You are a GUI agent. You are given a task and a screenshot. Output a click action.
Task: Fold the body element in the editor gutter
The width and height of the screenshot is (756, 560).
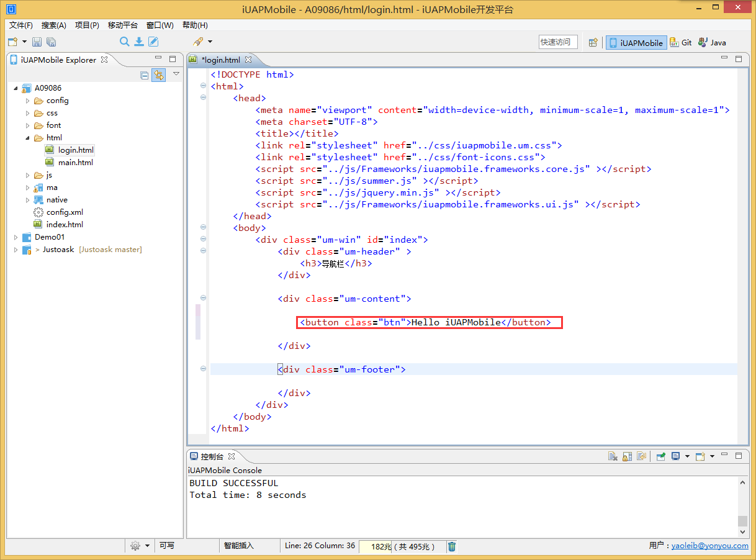coord(203,228)
